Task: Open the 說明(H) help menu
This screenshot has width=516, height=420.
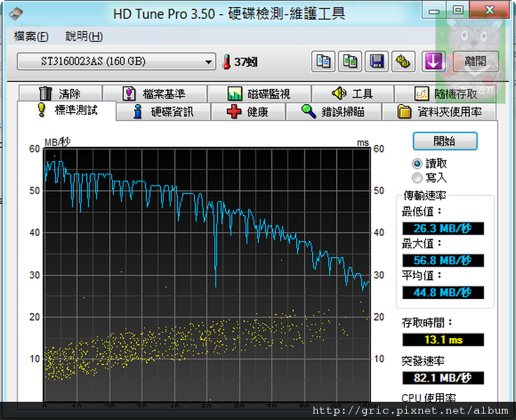Action: point(84,36)
